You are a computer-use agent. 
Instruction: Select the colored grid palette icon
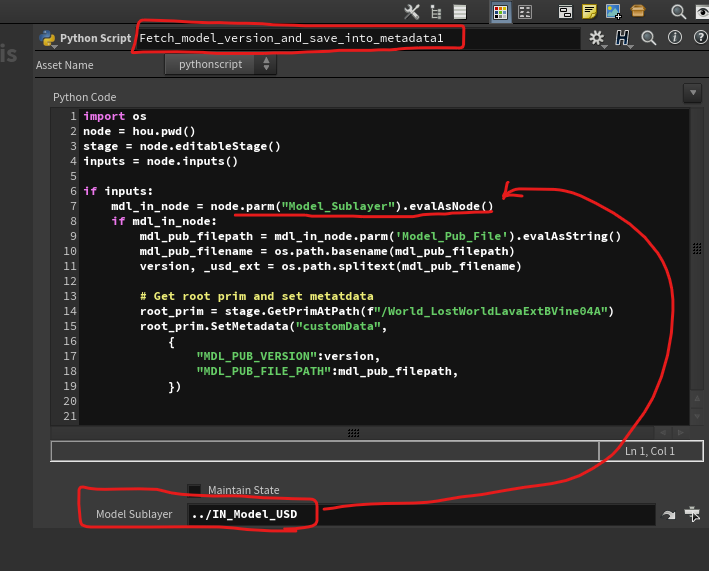(501, 12)
